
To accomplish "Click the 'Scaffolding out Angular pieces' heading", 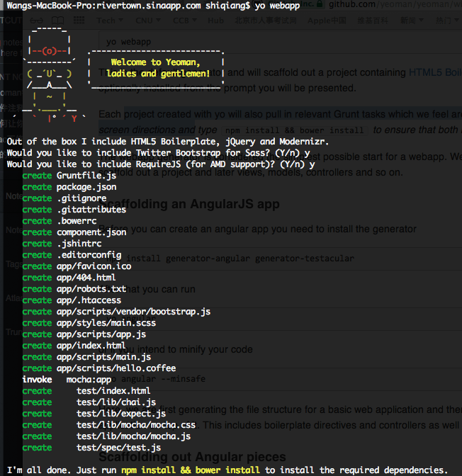I will click(x=192, y=457).
